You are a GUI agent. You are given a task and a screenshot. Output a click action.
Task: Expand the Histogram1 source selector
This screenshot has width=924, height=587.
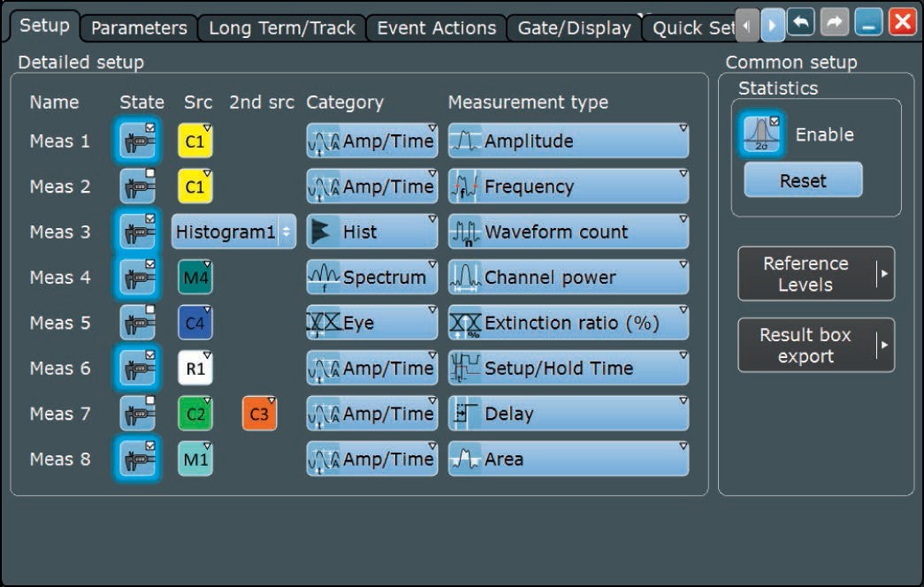point(234,233)
